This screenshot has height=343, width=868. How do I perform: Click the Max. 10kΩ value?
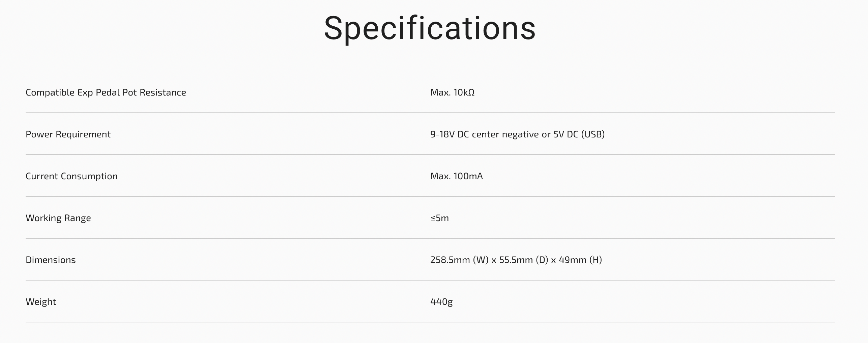452,93
